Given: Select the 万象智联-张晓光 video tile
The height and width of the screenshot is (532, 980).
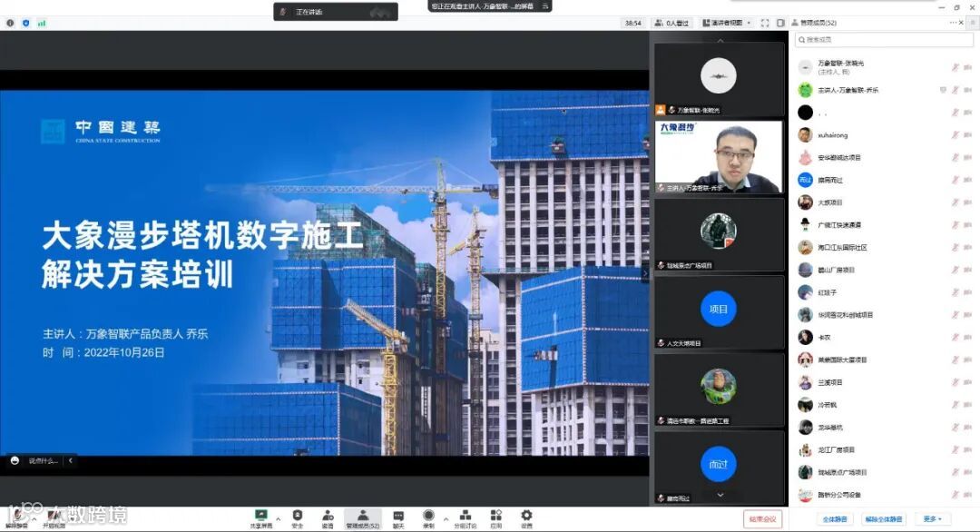Looking at the screenshot, I should (x=719, y=79).
